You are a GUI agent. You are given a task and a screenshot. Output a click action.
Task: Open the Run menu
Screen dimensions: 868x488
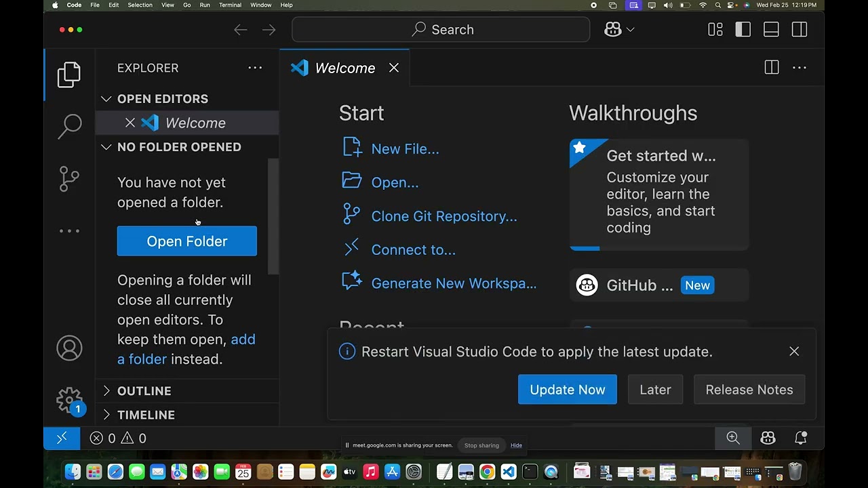205,5
